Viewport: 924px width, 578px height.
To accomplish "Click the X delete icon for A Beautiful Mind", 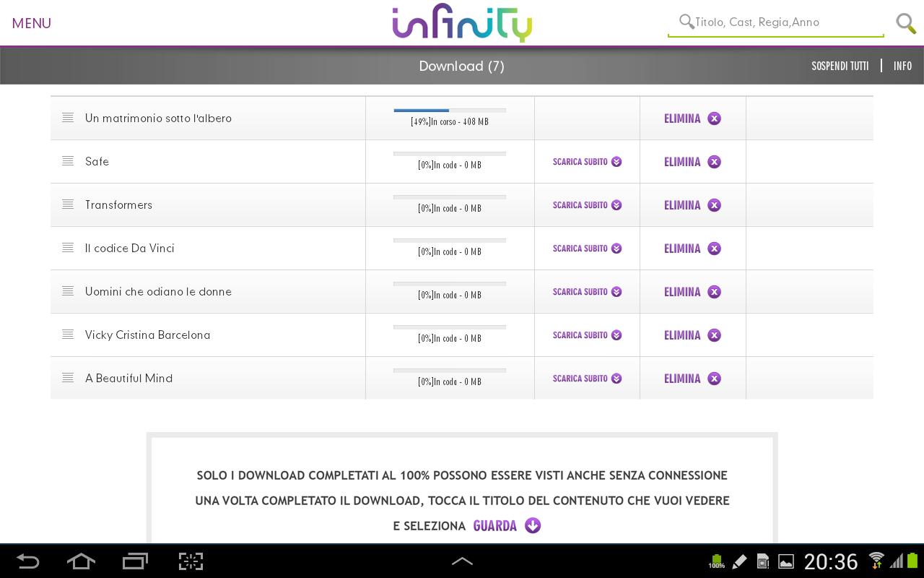I will click(714, 378).
